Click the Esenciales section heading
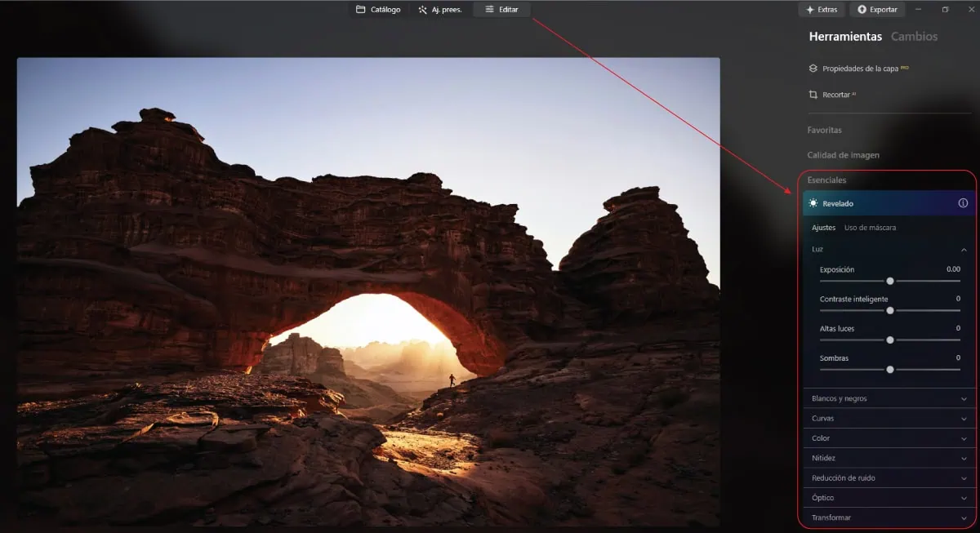The height and width of the screenshot is (533, 980). pos(826,180)
